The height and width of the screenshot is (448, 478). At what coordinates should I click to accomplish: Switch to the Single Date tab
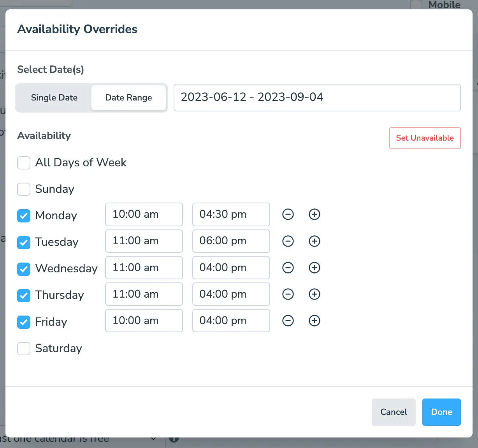[x=54, y=98]
